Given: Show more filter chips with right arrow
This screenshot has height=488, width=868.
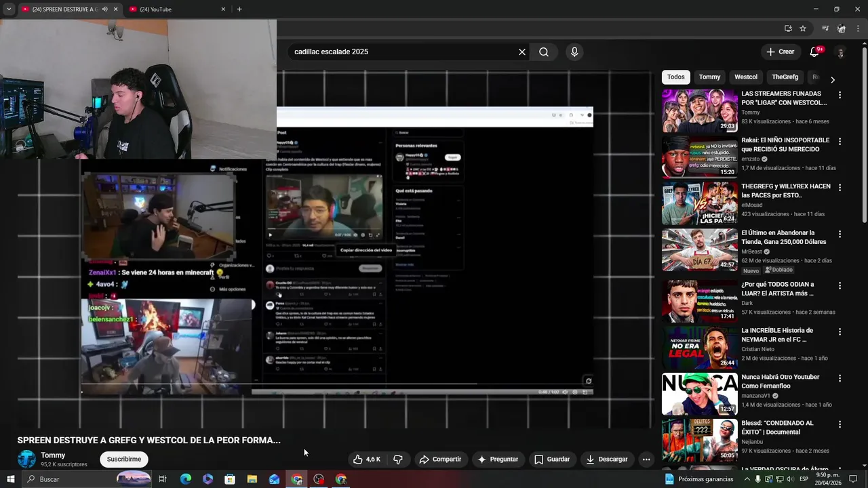Looking at the screenshot, I should [833, 79].
